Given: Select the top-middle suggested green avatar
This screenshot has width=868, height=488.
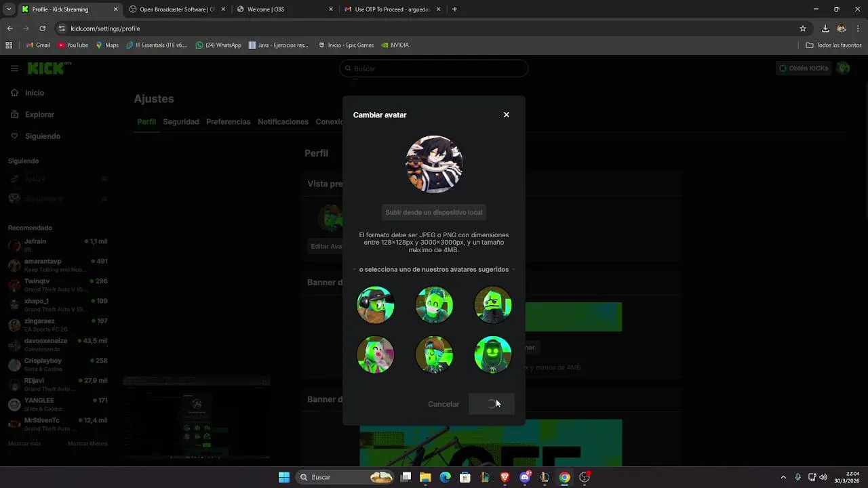Looking at the screenshot, I should click(434, 304).
